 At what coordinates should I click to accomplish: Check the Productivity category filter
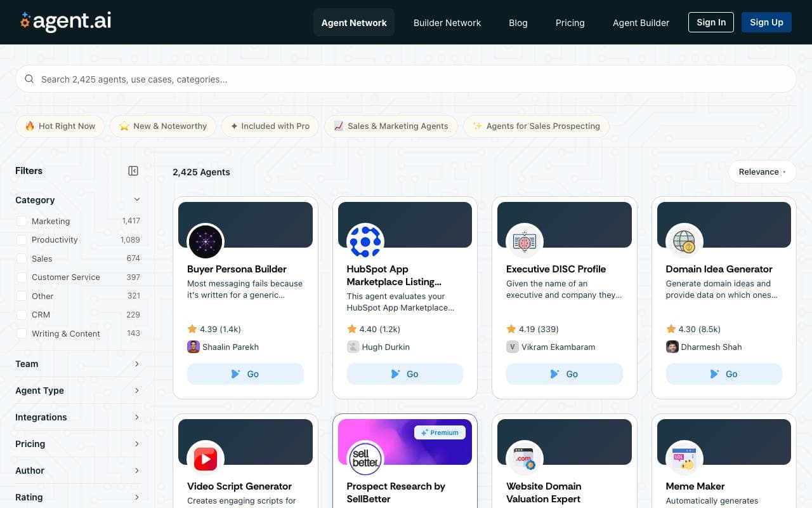tap(22, 240)
